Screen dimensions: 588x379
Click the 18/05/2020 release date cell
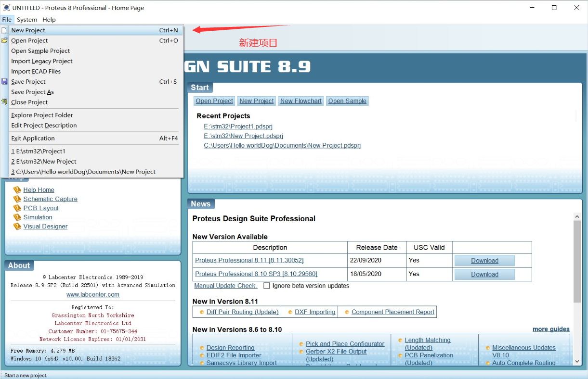(x=377, y=274)
